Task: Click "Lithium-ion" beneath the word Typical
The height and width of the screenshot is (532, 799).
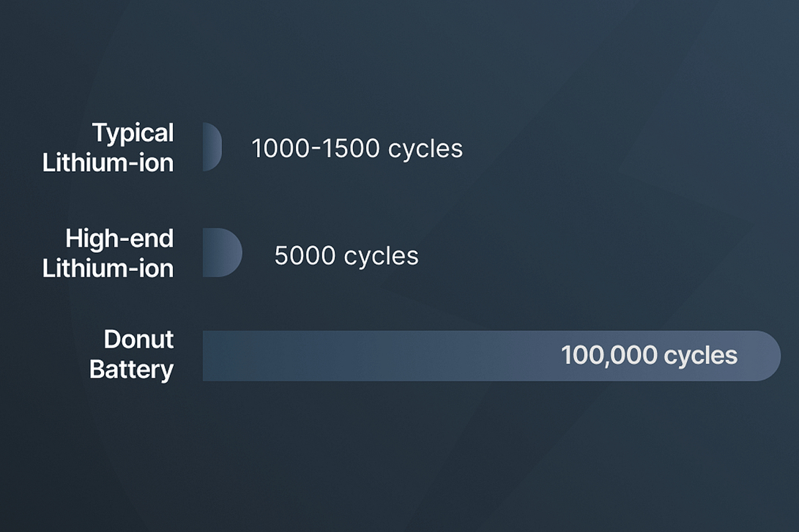Action: tap(108, 162)
